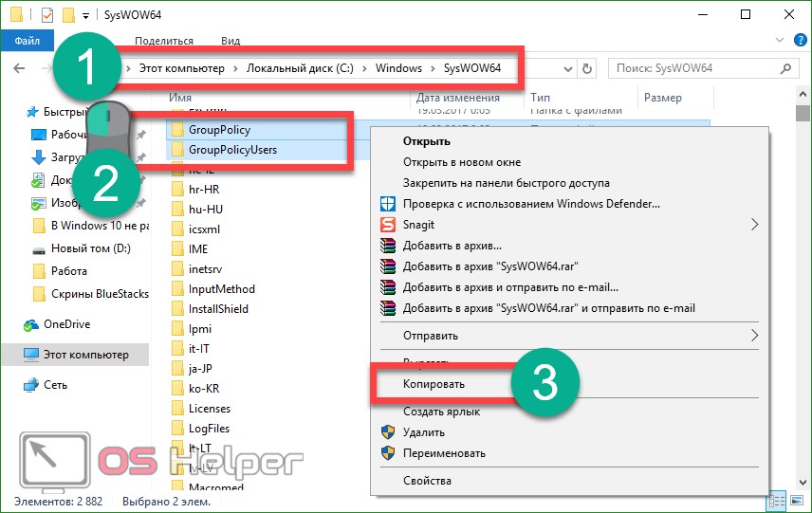Choose Добавить в архив... entry

click(452, 246)
